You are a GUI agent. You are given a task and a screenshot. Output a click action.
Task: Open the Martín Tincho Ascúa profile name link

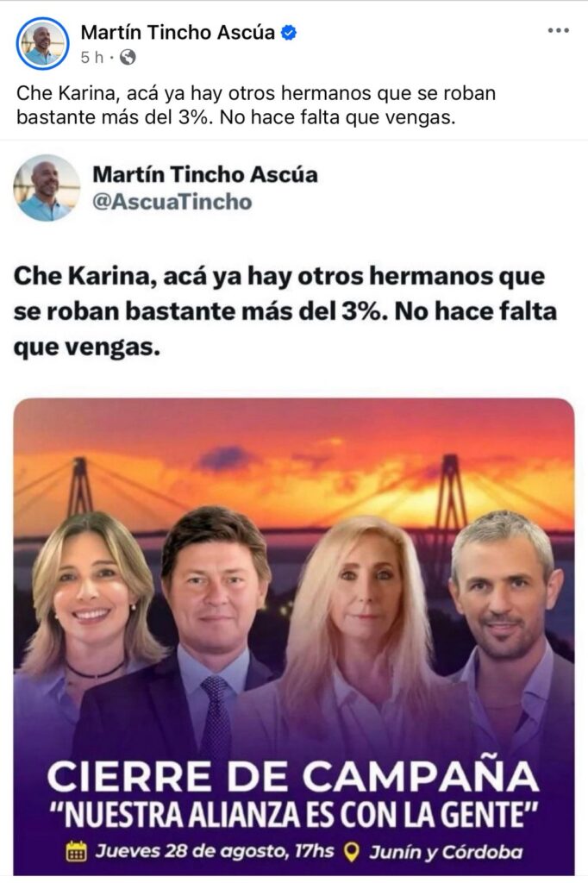178,33
